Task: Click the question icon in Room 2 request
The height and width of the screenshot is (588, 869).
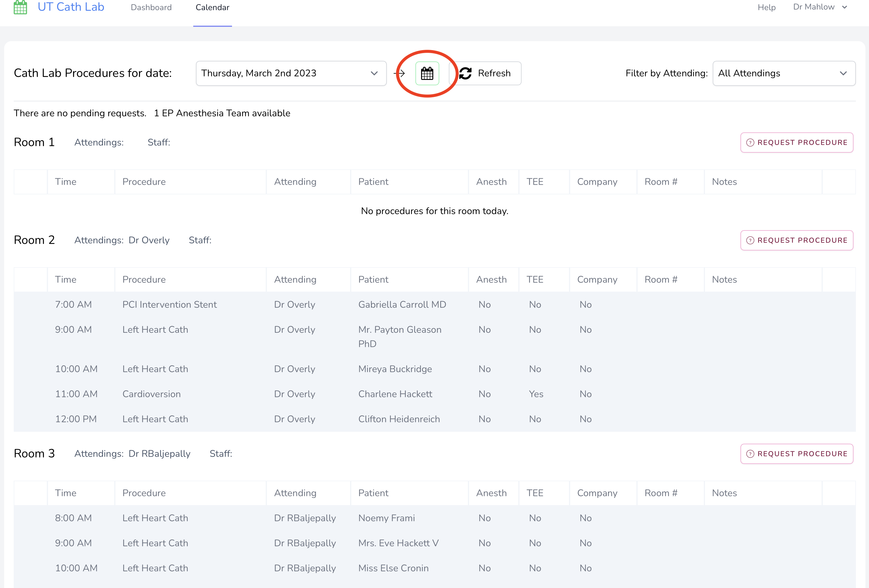Action: click(750, 240)
